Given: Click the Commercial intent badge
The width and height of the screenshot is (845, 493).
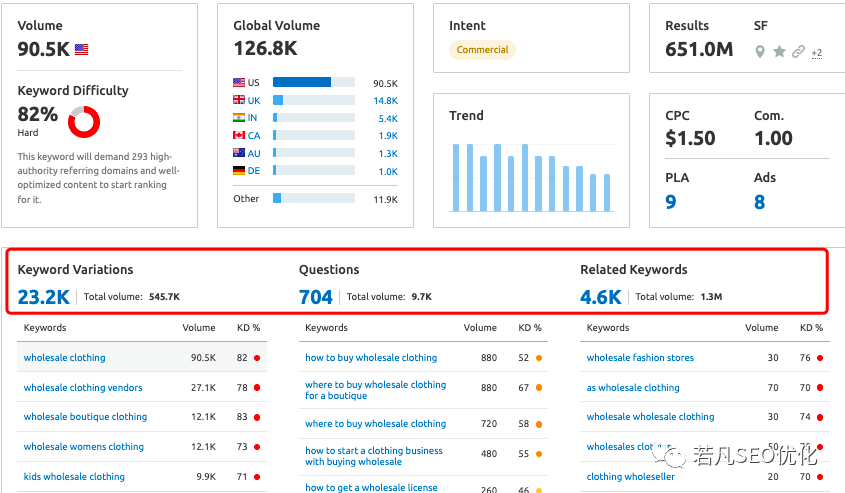Looking at the screenshot, I should pyautogui.click(x=482, y=50).
